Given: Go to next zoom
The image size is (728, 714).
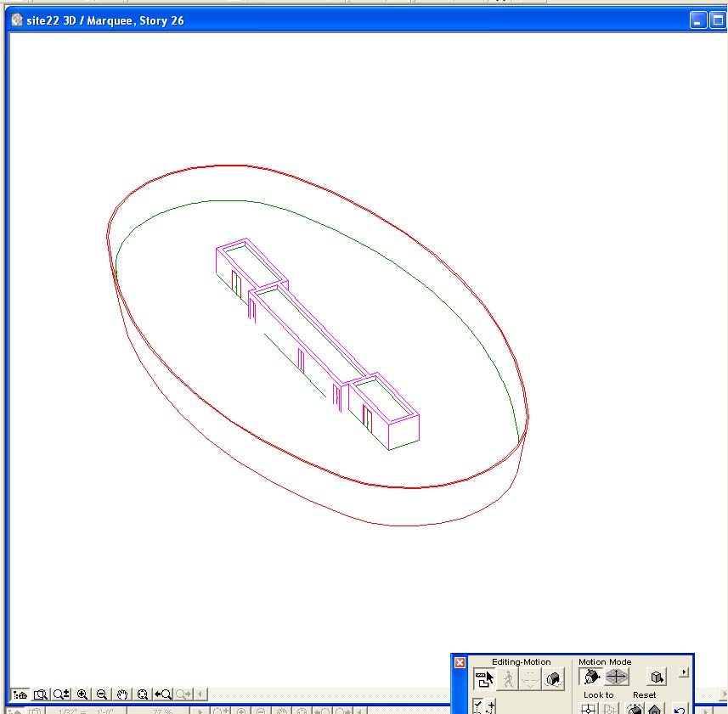Looking at the screenshot, I should click(x=183, y=694).
